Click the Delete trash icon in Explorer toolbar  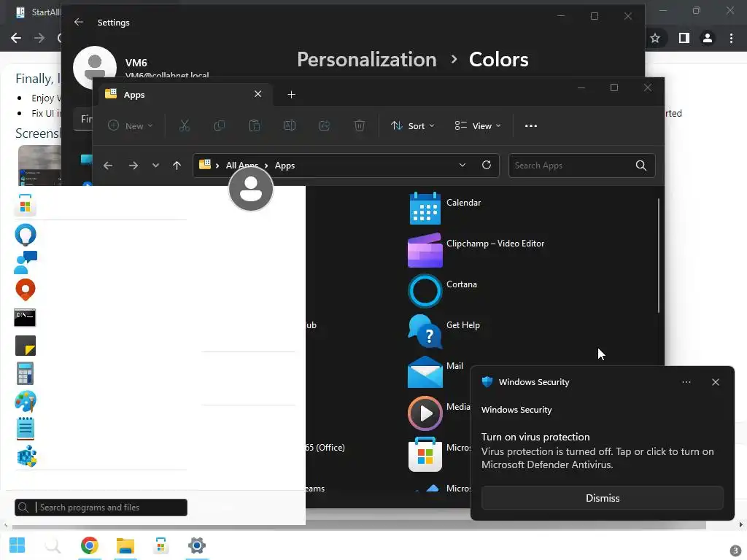click(360, 125)
